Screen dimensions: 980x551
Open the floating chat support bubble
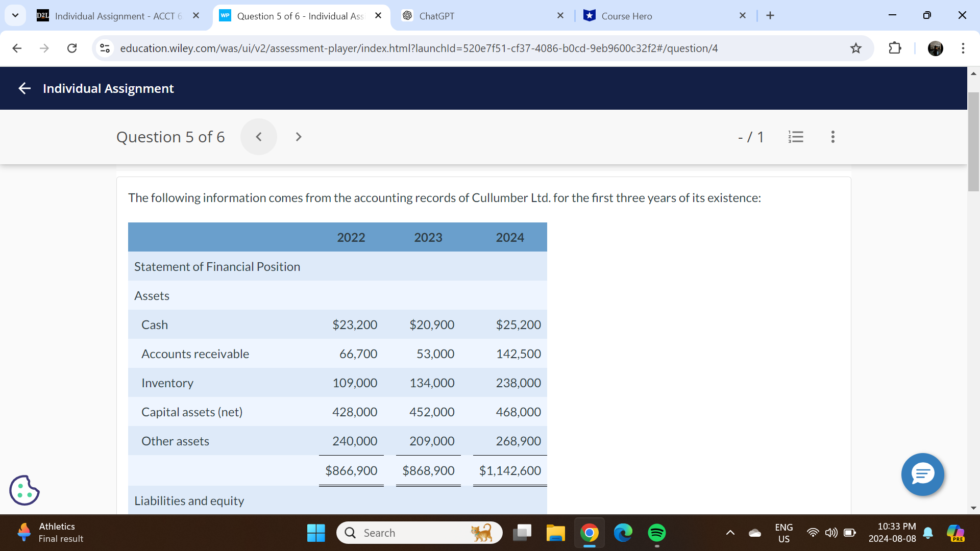pyautogui.click(x=922, y=474)
